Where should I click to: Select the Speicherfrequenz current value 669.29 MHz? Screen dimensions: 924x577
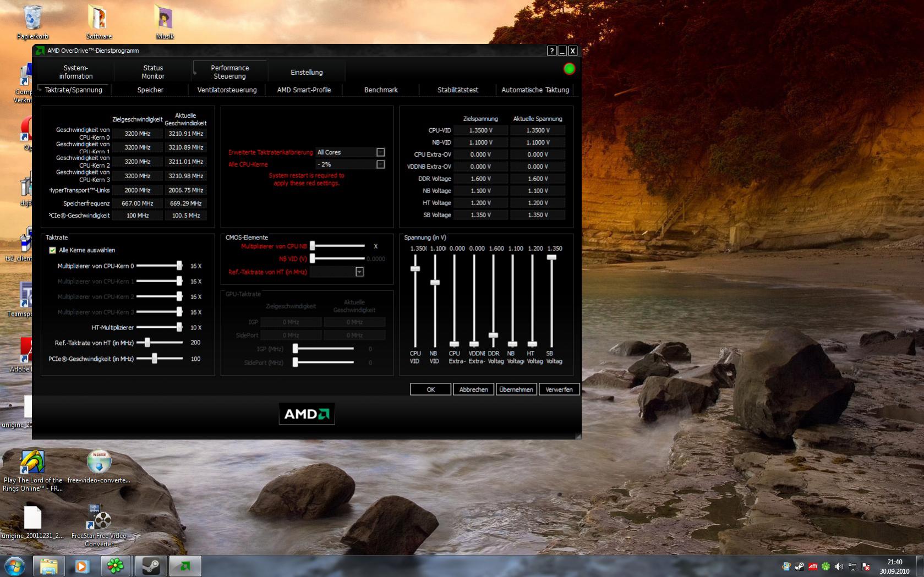point(186,204)
